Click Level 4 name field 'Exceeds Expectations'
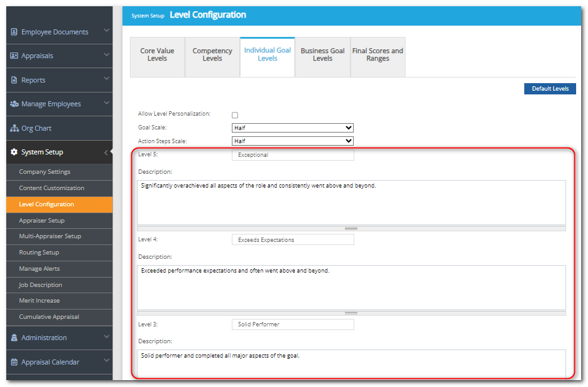The image size is (588, 387). point(292,240)
